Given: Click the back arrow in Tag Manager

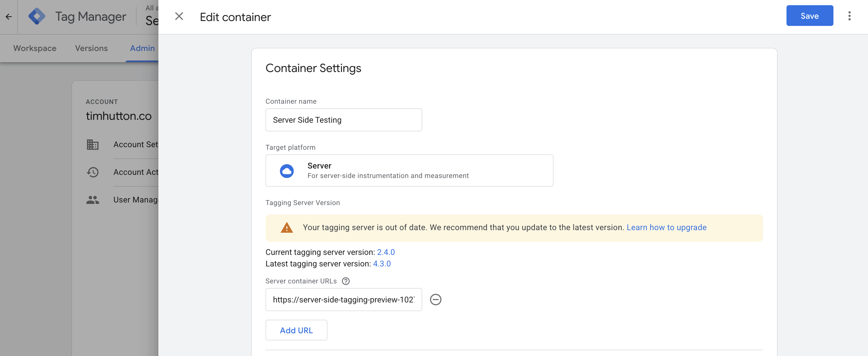Looking at the screenshot, I should pos(9,16).
